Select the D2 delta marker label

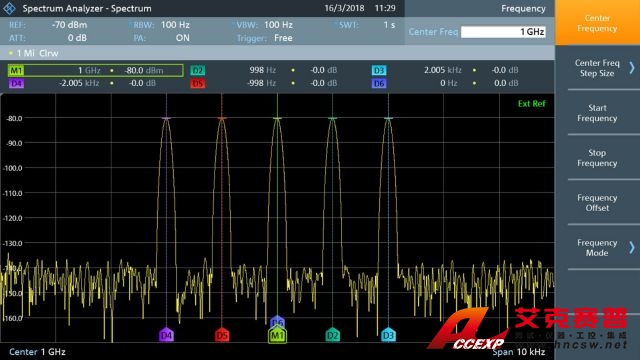tap(198, 71)
